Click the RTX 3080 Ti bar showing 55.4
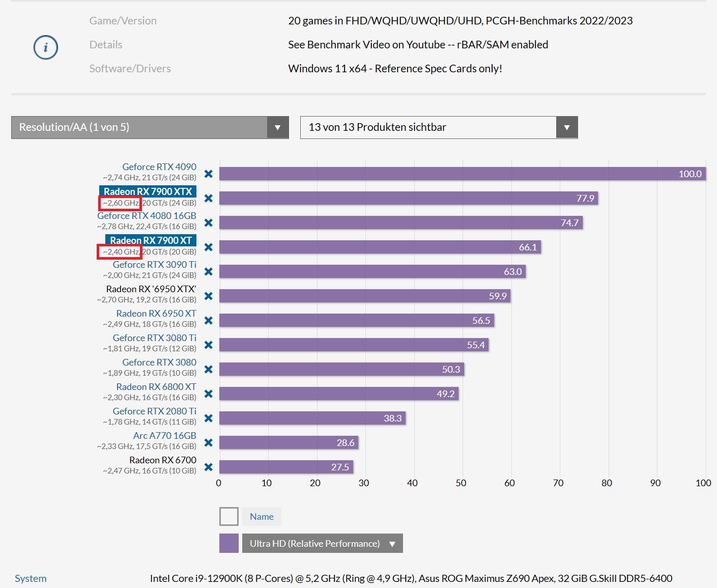Image resolution: width=717 pixels, height=588 pixels. (x=354, y=345)
